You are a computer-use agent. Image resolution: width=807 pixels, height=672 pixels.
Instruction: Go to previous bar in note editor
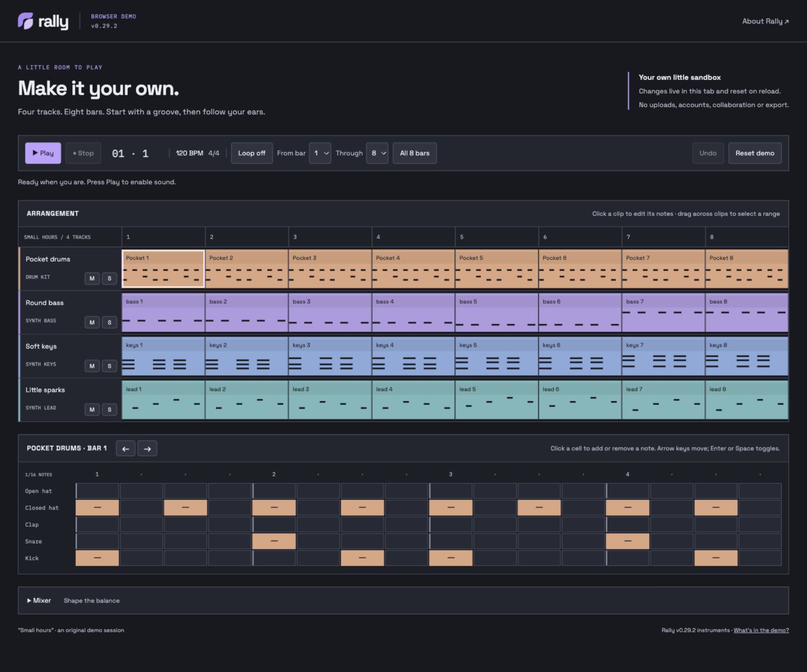click(126, 449)
